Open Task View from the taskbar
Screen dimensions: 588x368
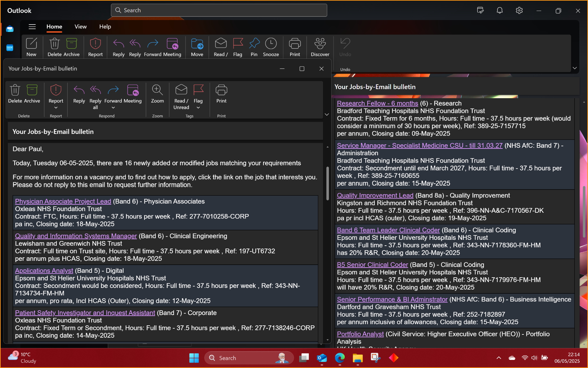tap(304, 358)
